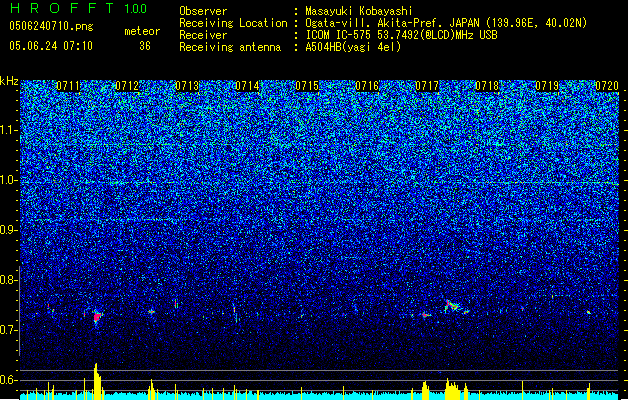The width and height of the screenshot is (629, 400).
Task: Click the 0720 time marker
Action: click(x=607, y=86)
